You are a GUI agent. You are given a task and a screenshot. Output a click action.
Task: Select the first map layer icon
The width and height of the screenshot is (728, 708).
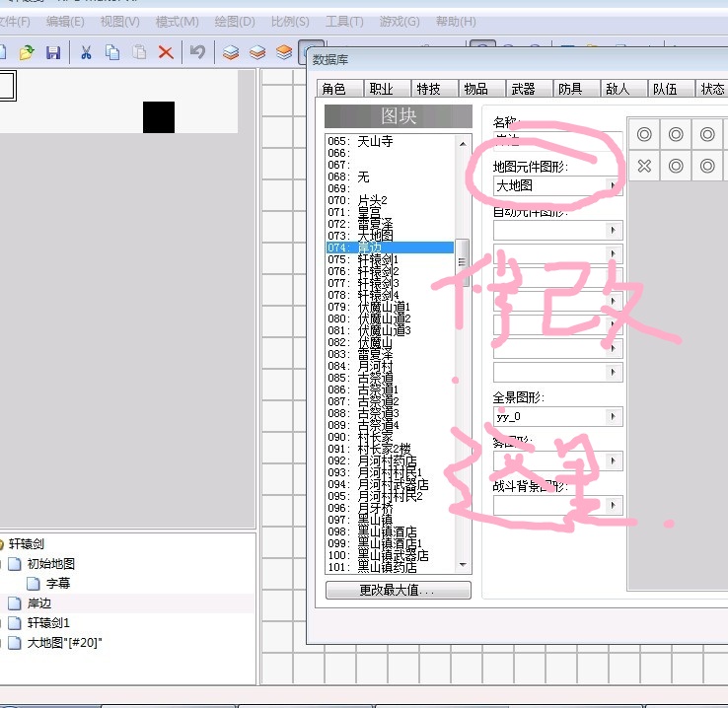231,52
